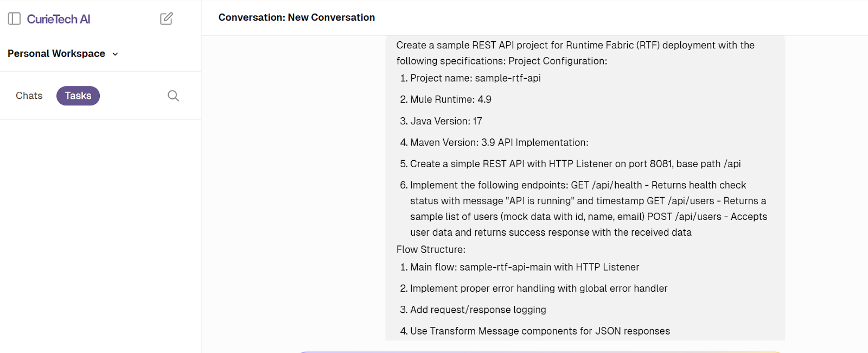Click the magnifier icon next to Tasks
The image size is (868, 353).
tap(173, 96)
